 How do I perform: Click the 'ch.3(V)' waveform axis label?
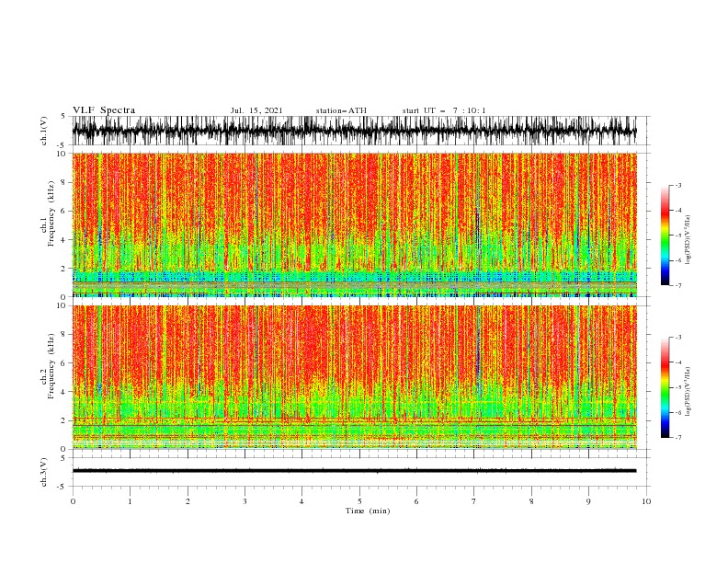point(44,472)
